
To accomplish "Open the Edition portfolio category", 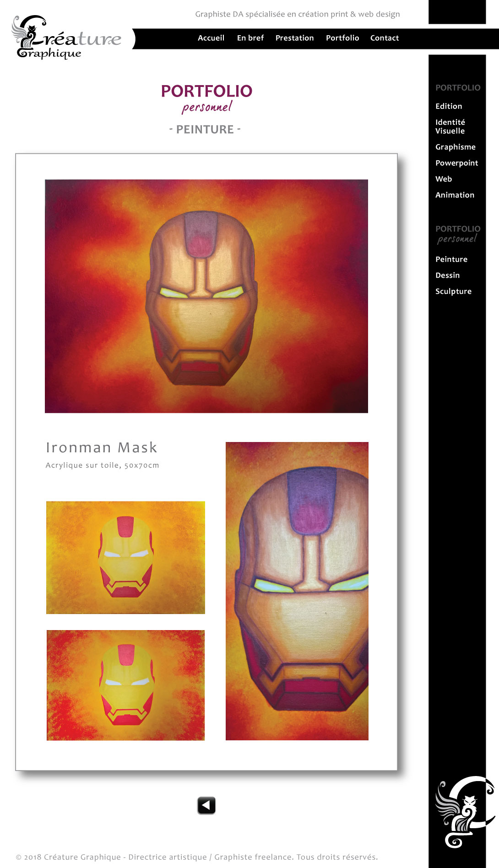I will [x=449, y=106].
